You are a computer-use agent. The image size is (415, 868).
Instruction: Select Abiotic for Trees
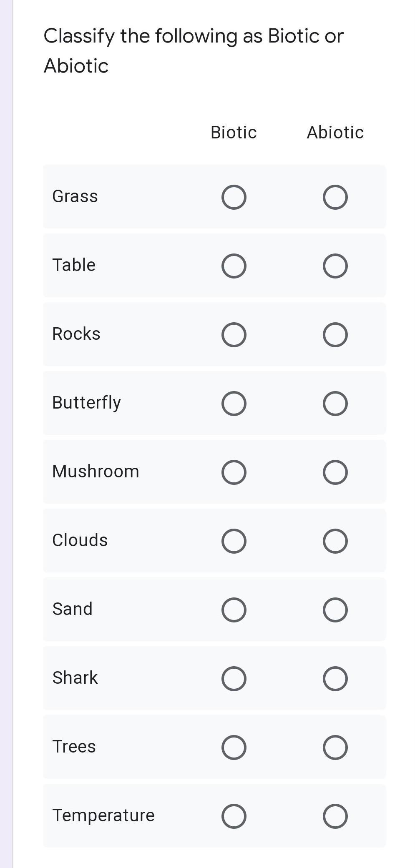tap(335, 748)
